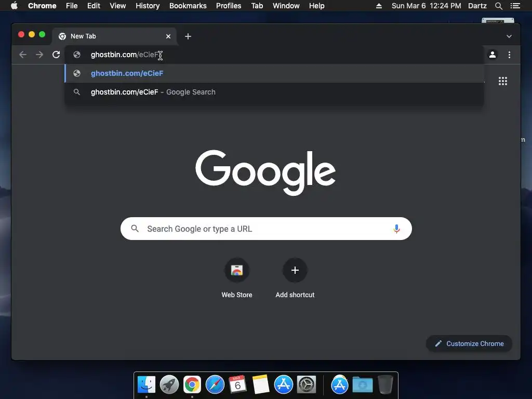Open Finder from the Dock
The width and height of the screenshot is (532, 399).
click(147, 384)
